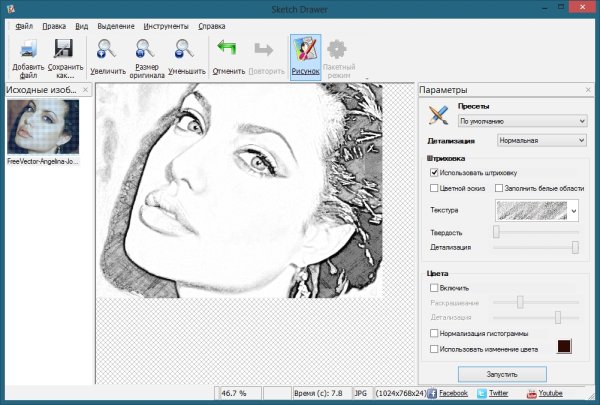Select the Рисунок drawing mode icon
The width and height of the screenshot is (600, 405).
pyautogui.click(x=305, y=50)
